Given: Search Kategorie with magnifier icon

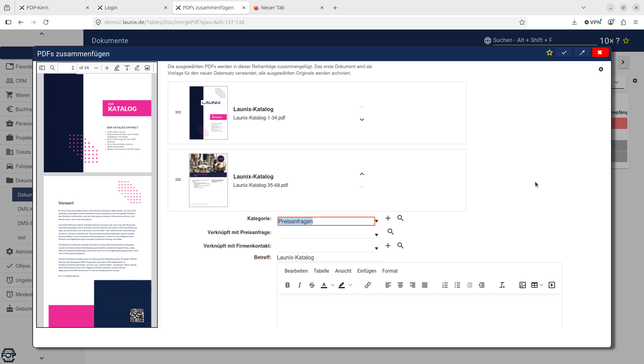Looking at the screenshot, I should pos(401,218).
